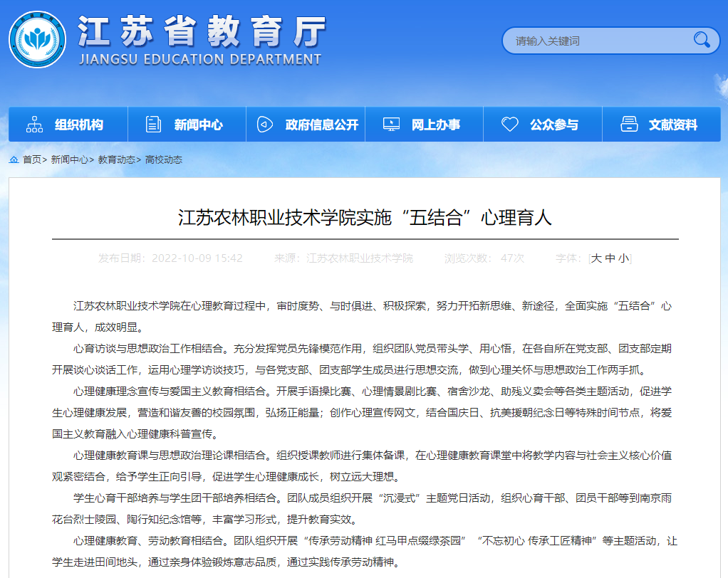
Task: Click the Jiangsu Education Department logo emblem
Action: pyautogui.click(x=37, y=39)
